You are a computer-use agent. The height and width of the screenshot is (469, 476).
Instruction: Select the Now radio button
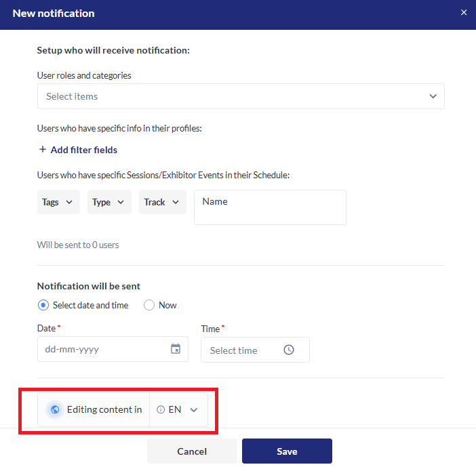pos(149,305)
